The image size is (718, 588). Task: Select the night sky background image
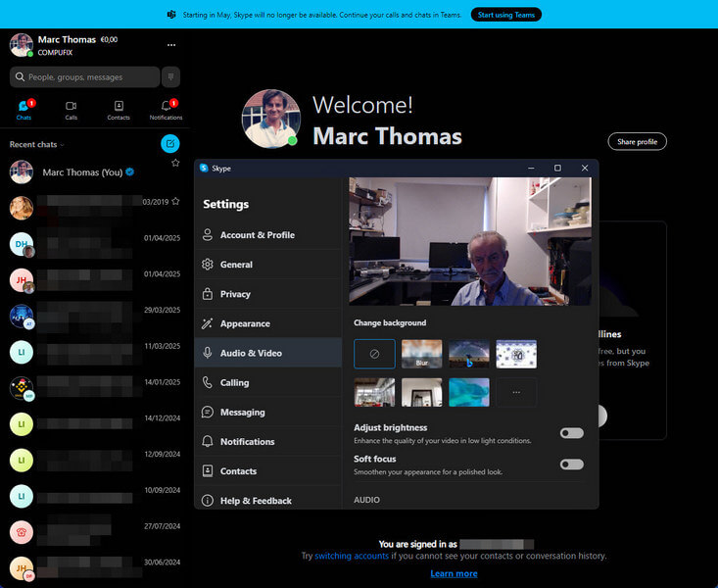pos(469,354)
